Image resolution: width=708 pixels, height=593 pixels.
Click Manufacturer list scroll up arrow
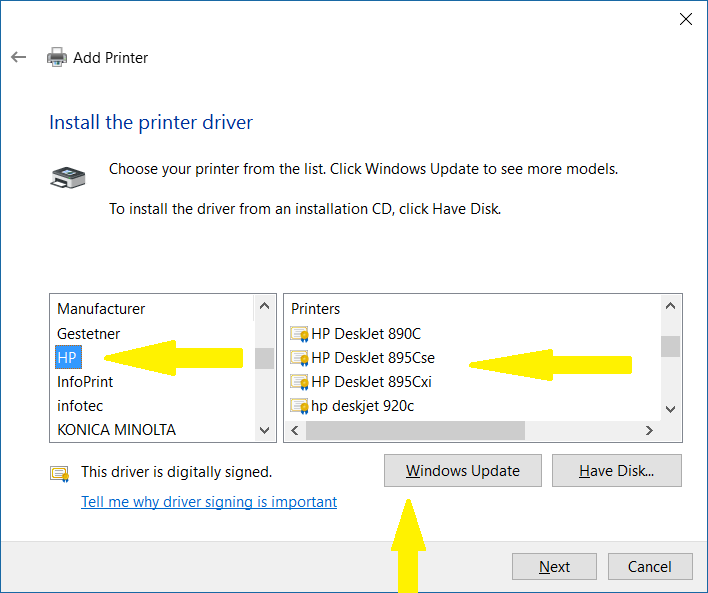click(265, 306)
